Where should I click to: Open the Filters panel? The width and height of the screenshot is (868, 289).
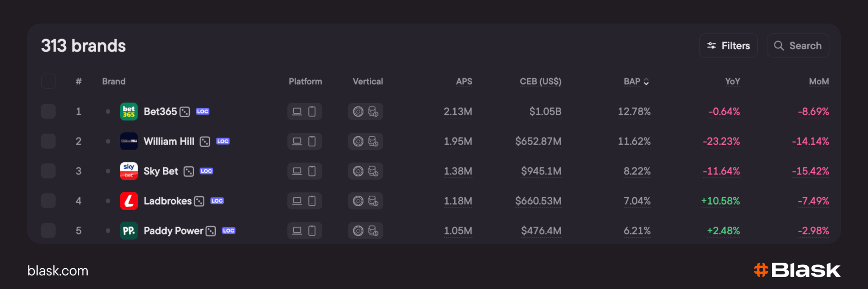point(728,45)
